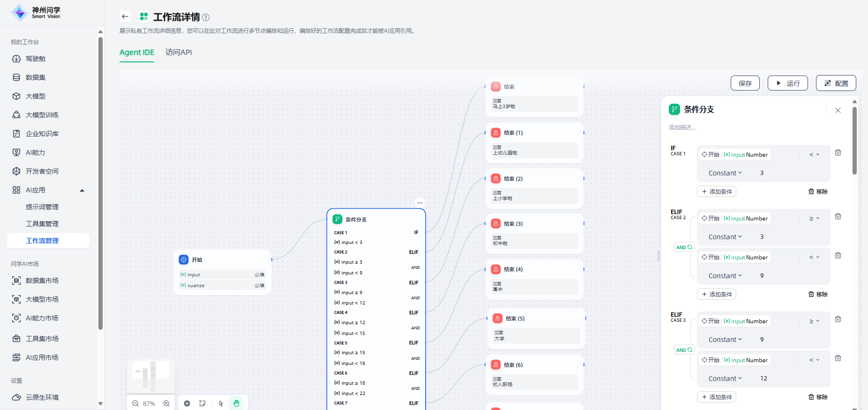868x410 pixels.
Task: Switch to the 访问API tab
Action: point(179,52)
